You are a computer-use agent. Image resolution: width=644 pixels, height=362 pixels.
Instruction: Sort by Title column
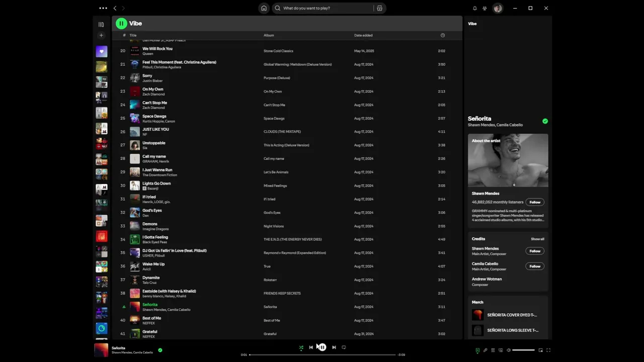click(x=133, y=35)
